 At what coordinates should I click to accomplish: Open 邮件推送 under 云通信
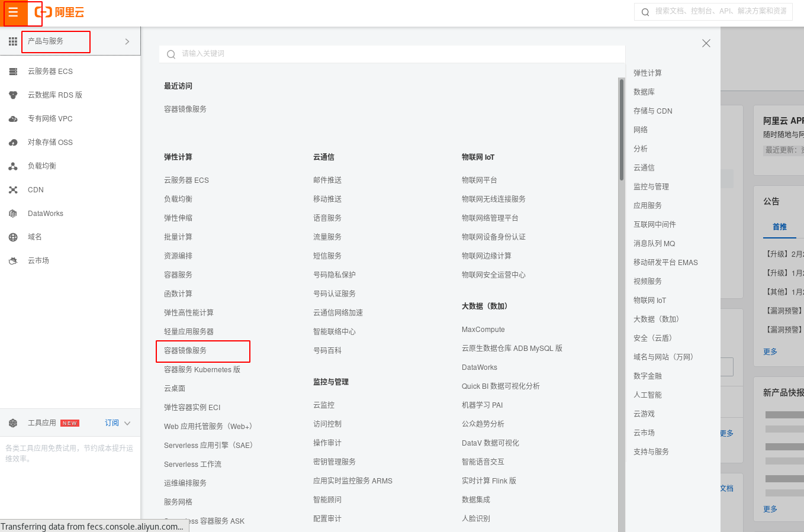click(x=327, y=180)
